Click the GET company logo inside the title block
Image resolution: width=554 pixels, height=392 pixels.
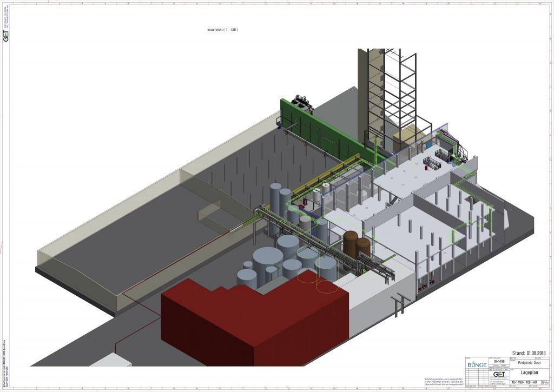(499, 374)
